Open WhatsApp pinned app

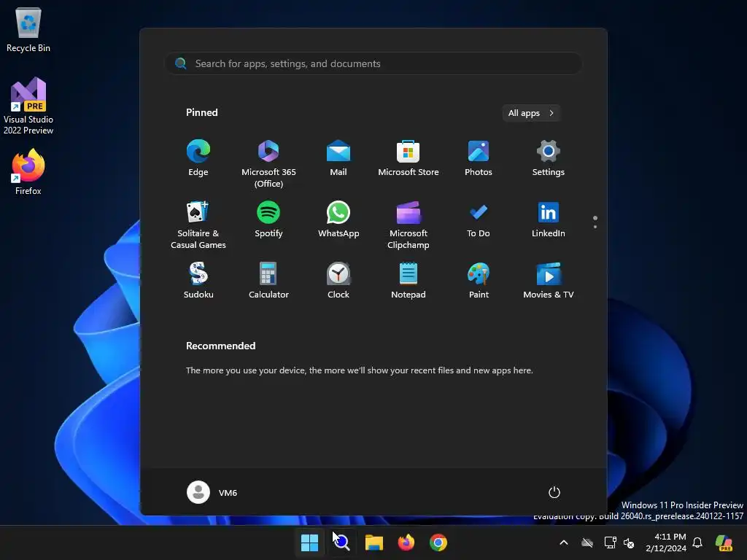tap(338, 219)
